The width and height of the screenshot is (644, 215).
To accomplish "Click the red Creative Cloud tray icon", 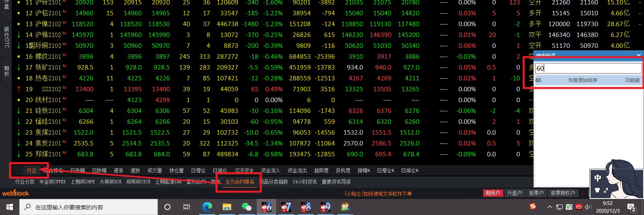I will (x=579, y=207).
